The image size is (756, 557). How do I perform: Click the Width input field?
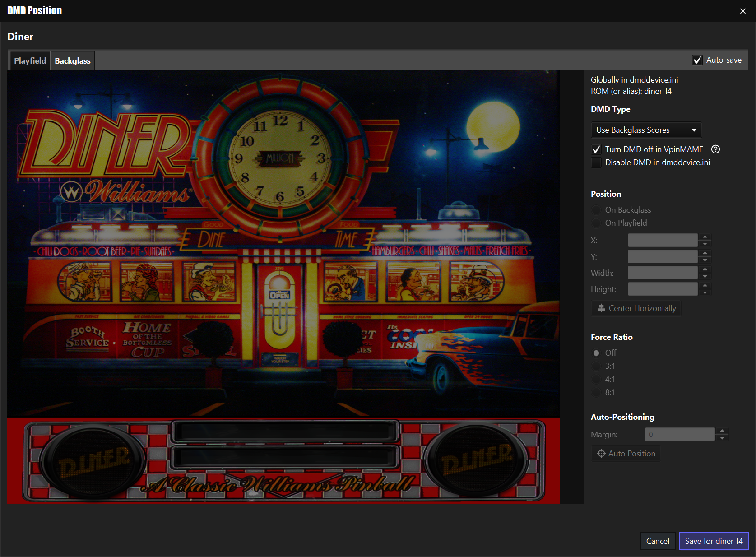[x=663, y=273]
